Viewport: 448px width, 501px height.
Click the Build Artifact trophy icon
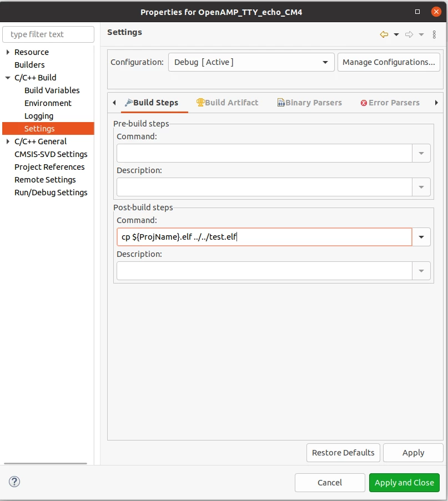point(200,102)
